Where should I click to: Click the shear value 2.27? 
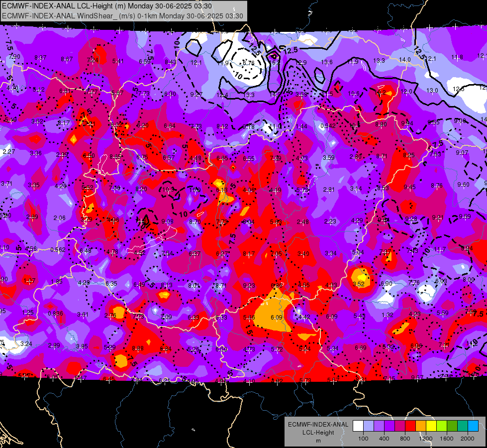[x=8, y=152]
